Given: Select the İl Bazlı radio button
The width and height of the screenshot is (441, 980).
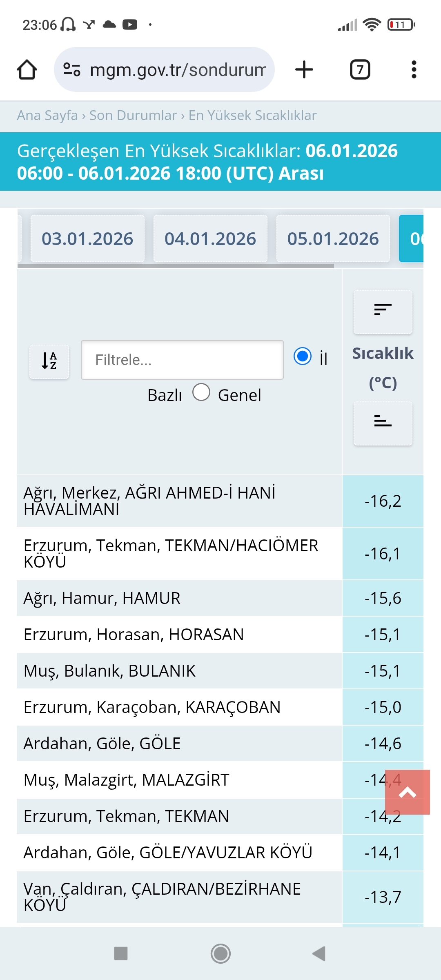Looking at the screenshot, I should [303, 356].
